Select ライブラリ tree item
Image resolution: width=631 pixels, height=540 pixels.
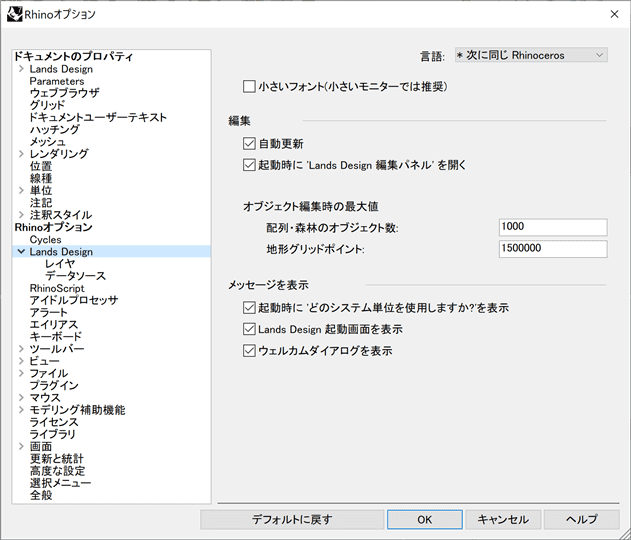[x=52, y=434]
